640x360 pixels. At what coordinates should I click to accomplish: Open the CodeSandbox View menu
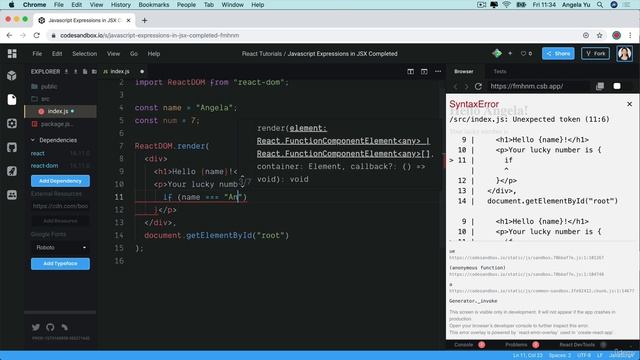(x=113, y=53)
